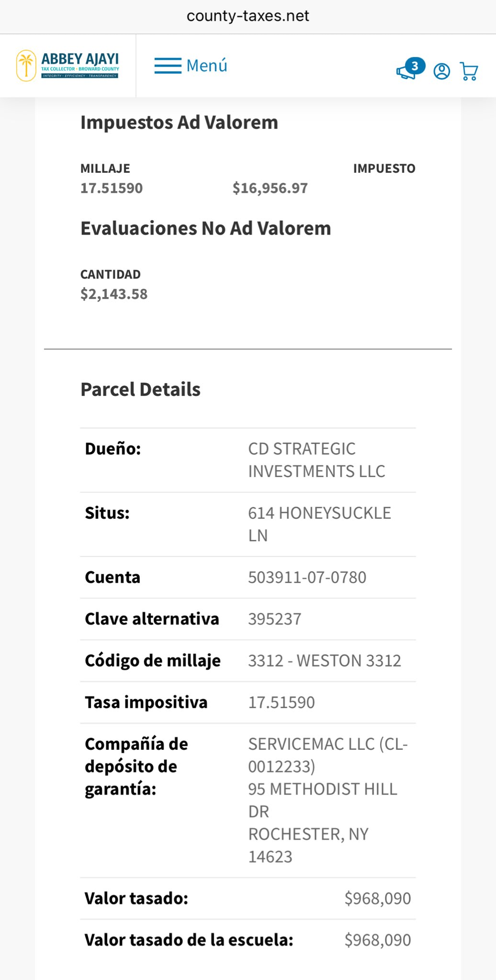This screenshot has height=980, width=496.
Task: Select account number 503911-07-0780
Action: [307, 578]
